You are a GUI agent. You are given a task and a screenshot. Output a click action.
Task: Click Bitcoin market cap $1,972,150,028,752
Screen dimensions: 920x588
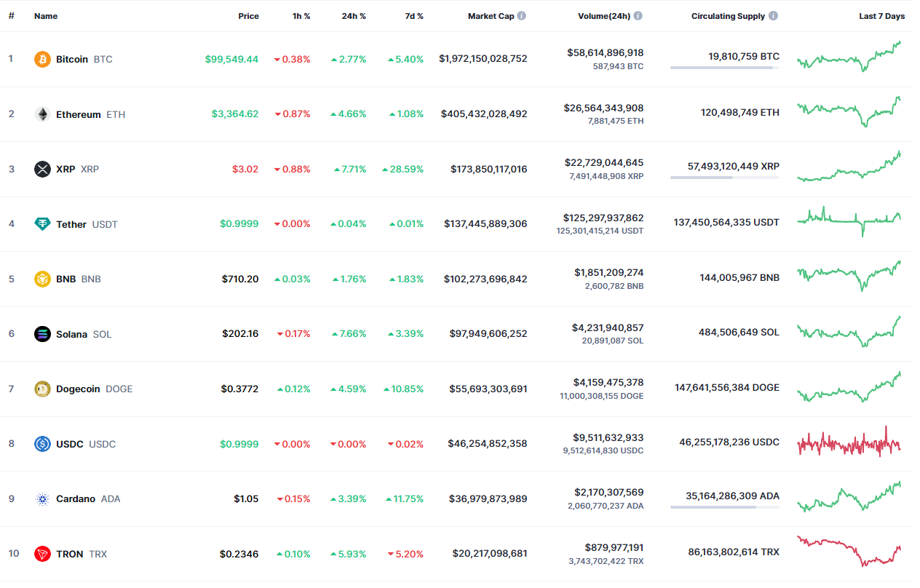click(483, 58)
